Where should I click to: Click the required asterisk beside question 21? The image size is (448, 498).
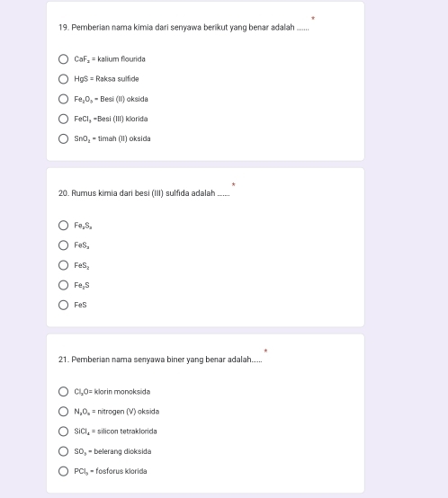click(x=265, y=351)
